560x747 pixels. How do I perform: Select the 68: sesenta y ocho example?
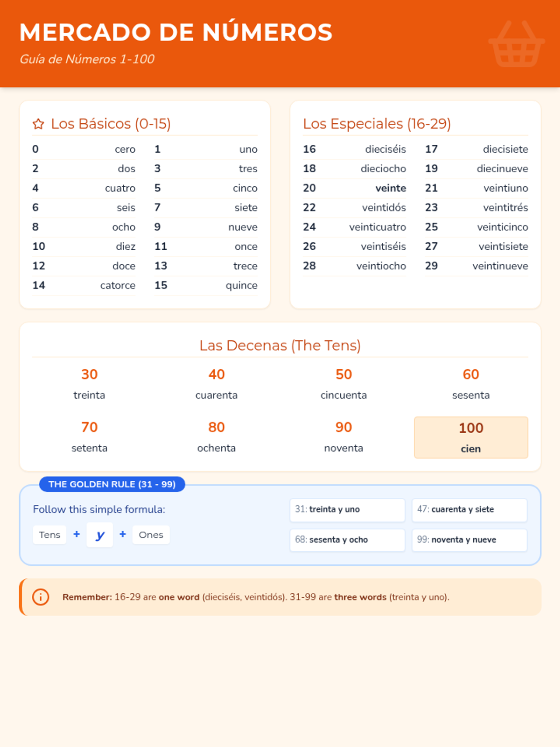[347, 540]
